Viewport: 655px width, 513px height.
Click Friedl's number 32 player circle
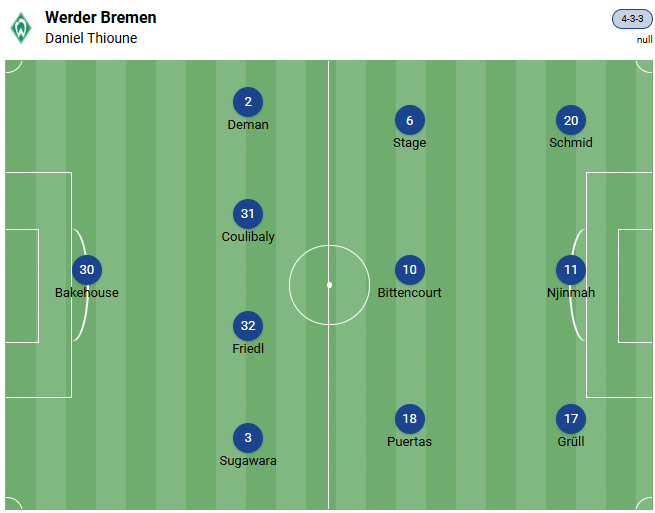pos(248,326)
